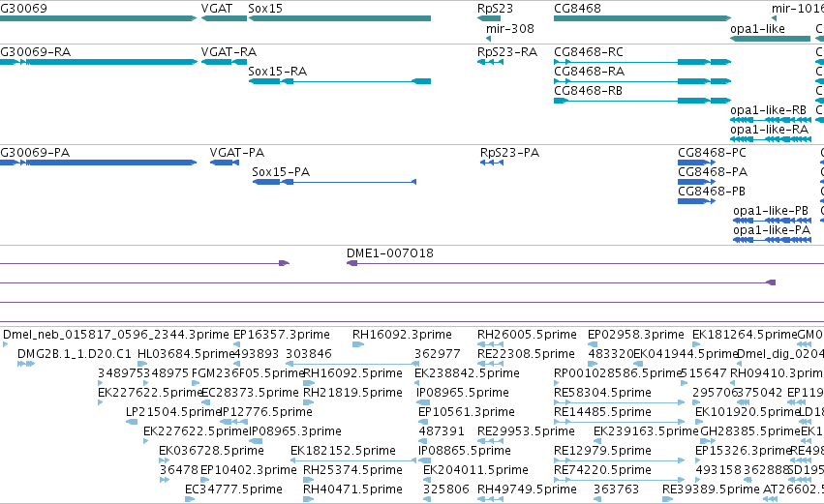This screenshot has width=824, height=504.
Task: Select the EK182152.5prime EST label
Action: pyautogui.click(x=343, y=451)
